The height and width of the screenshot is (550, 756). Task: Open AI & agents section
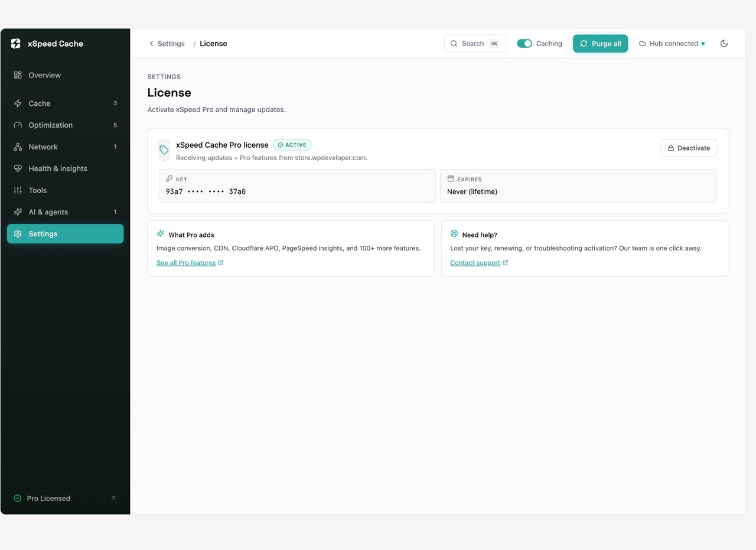pos(65,212)
